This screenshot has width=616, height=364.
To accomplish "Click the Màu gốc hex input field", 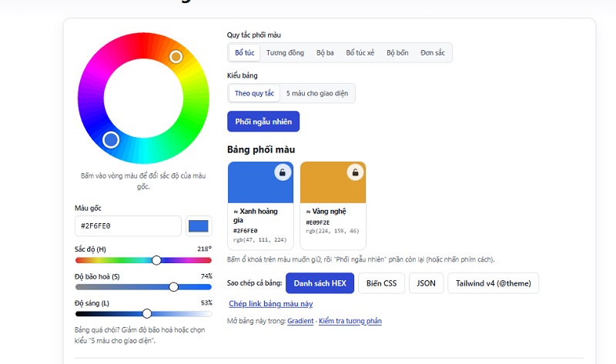I will tap(128, 225).
